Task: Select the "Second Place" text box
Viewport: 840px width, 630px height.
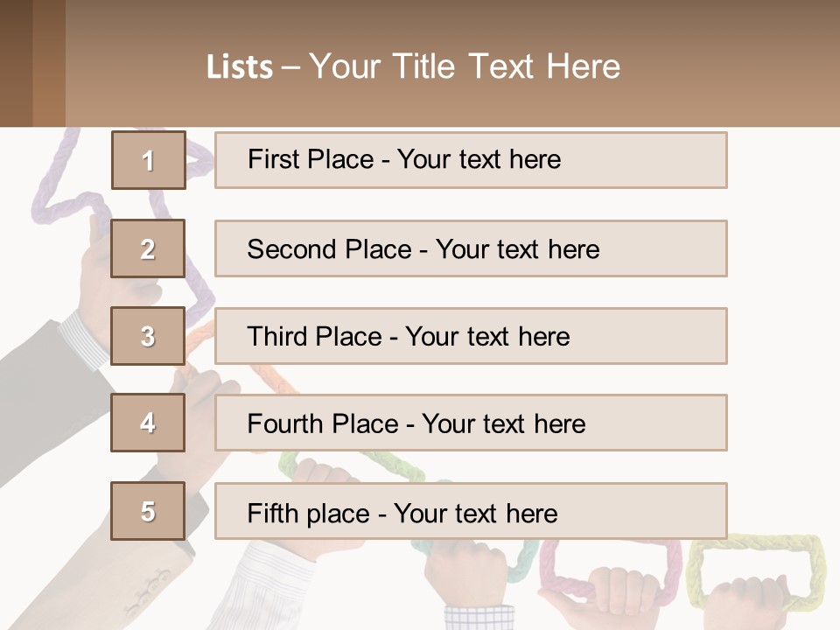Action: (471, 248)
